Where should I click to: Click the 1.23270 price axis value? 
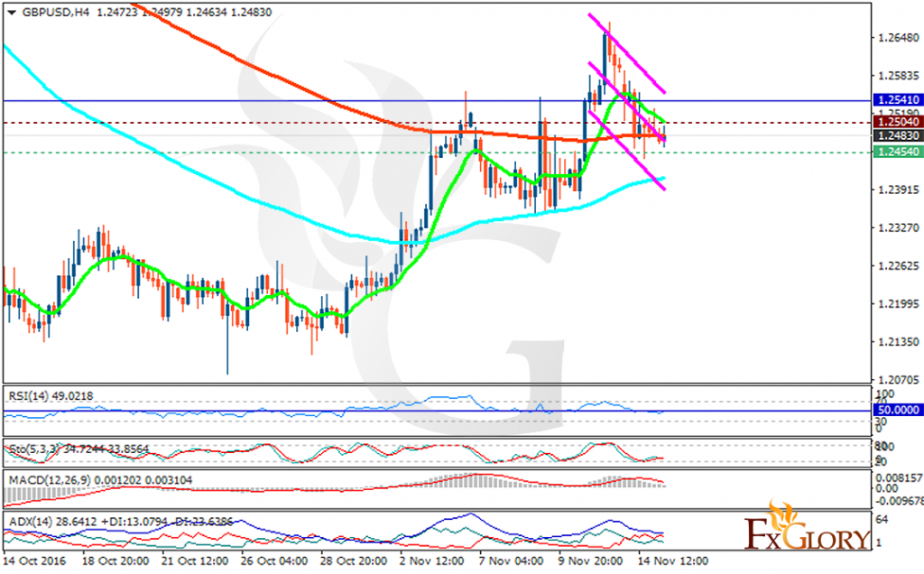pyautogui.click(x=899, y=227)
